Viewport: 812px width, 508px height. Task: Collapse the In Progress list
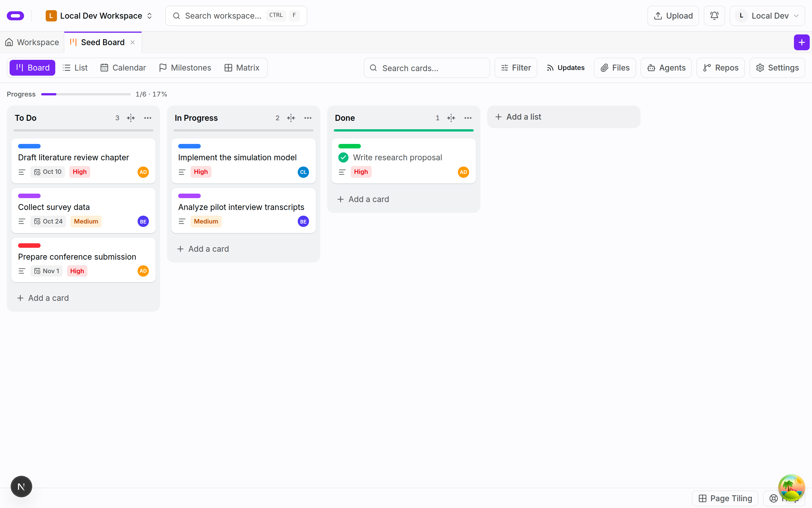pyautogui.click(x=291, y=118)
